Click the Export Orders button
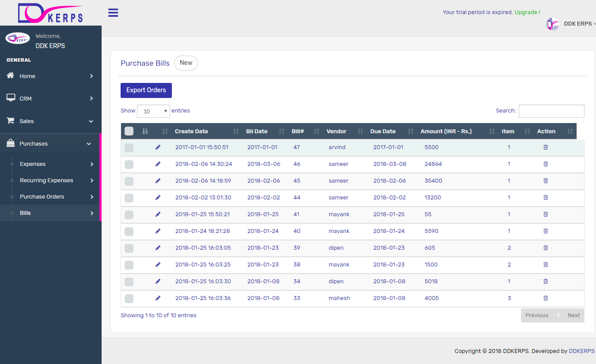 [146, 90]
